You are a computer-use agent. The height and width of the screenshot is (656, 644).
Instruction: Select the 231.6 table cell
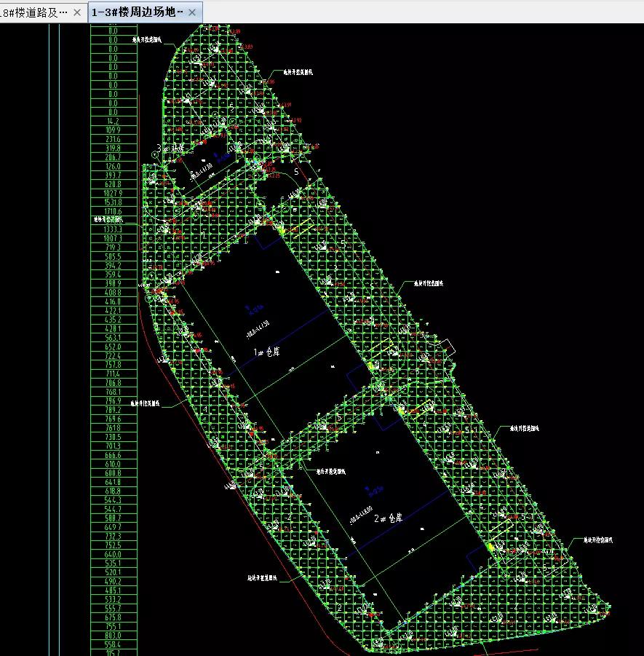point(113,139)
